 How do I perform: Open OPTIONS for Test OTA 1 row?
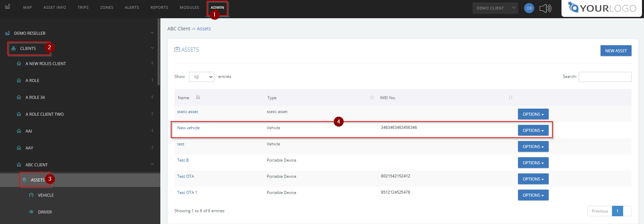pyautogui.click(x=533, y=195)
